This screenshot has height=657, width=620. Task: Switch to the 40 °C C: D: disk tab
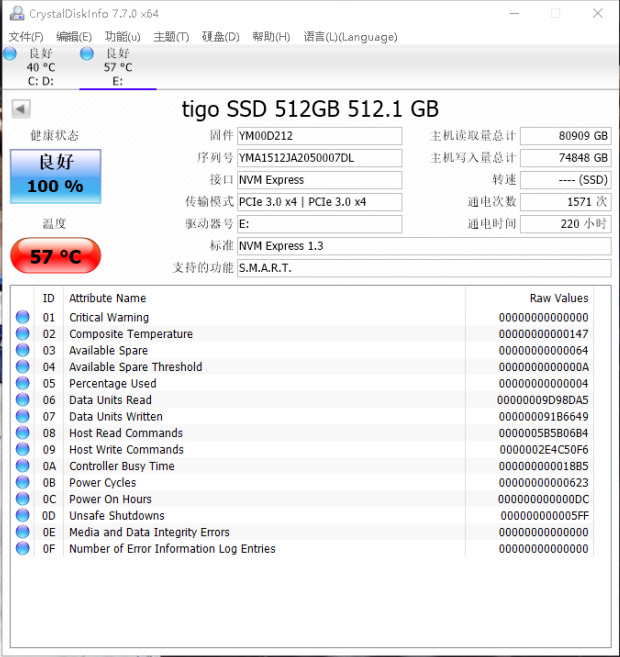click(x=41, y=67)
